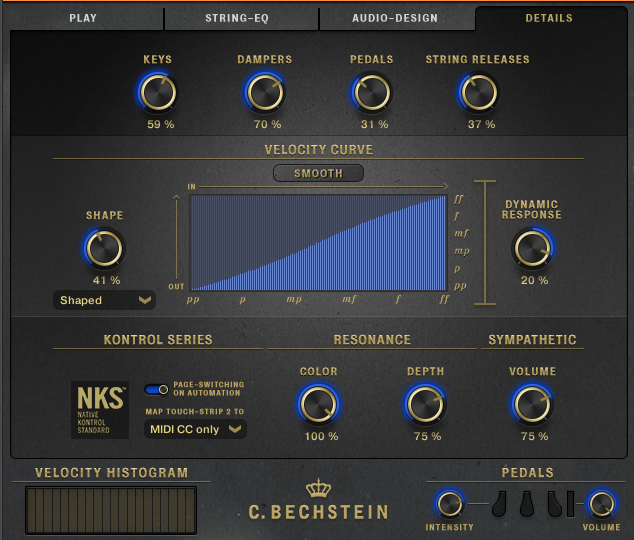
Task: Click the 75 % depth value
Action: (428, 437)
